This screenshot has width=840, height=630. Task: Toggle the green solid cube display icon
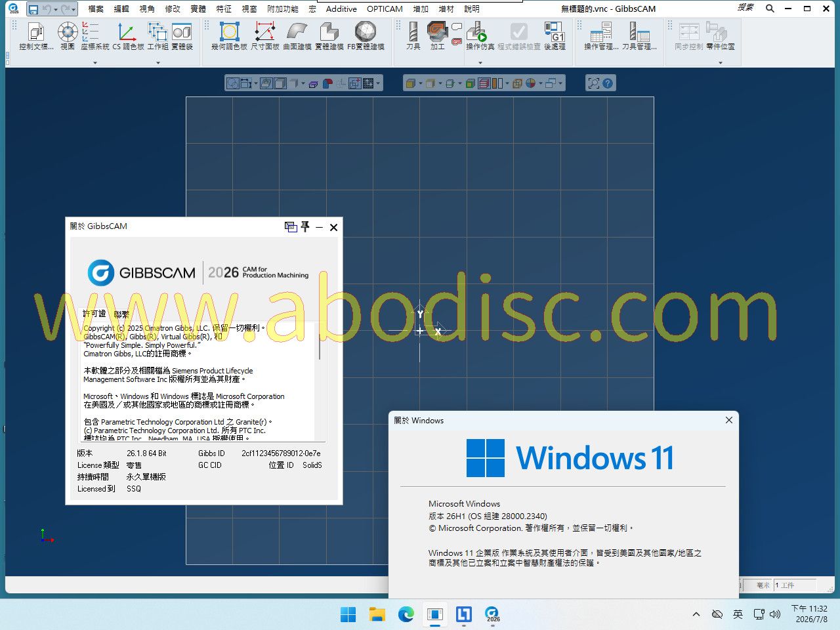(x=470, y=83)
